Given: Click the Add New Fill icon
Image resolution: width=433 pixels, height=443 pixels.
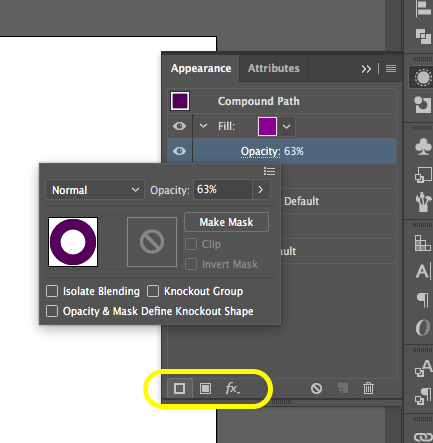Looking at the screenshot, I should click(x=205, y=388).
